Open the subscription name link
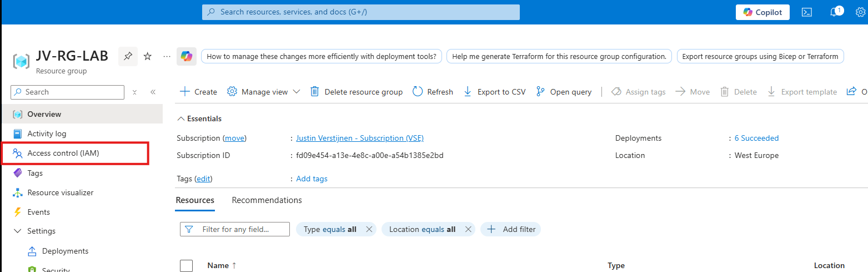This screenshot has height=272, width=868. point(360,138)
